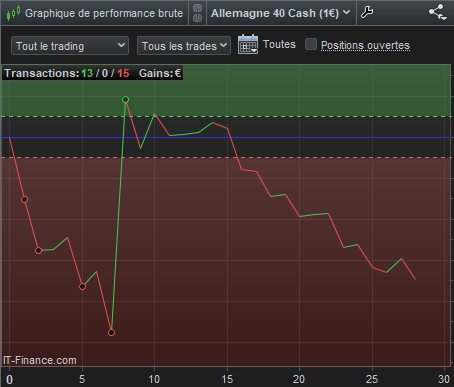Open the calendar date filter icon
454x387 pixels.
click(x=248, y=44)
